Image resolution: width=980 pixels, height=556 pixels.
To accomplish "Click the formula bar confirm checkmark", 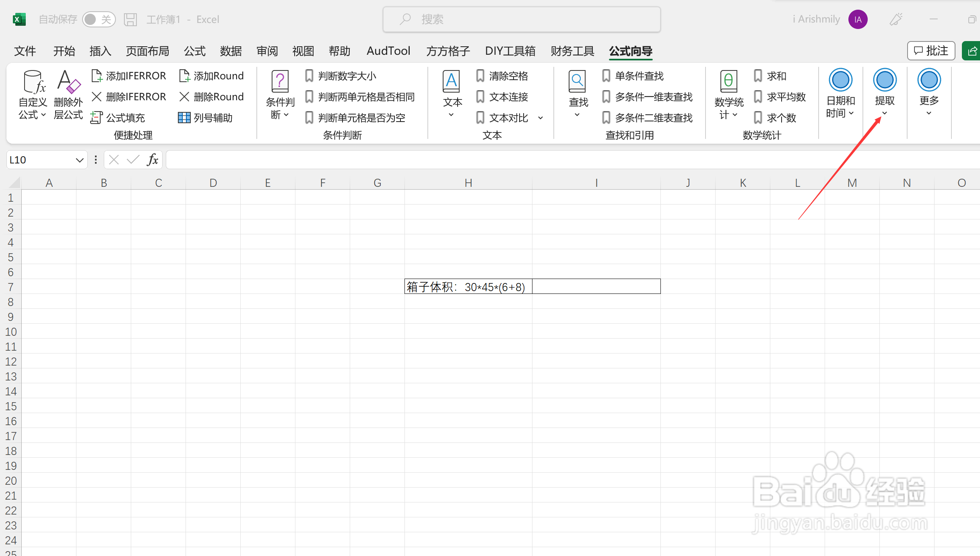I will [x=133, y=160].
